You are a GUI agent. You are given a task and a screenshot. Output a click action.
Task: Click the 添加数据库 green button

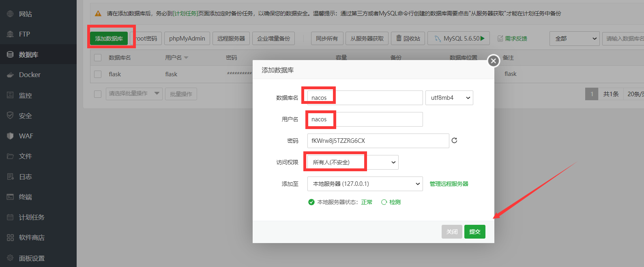click(109, 39)
